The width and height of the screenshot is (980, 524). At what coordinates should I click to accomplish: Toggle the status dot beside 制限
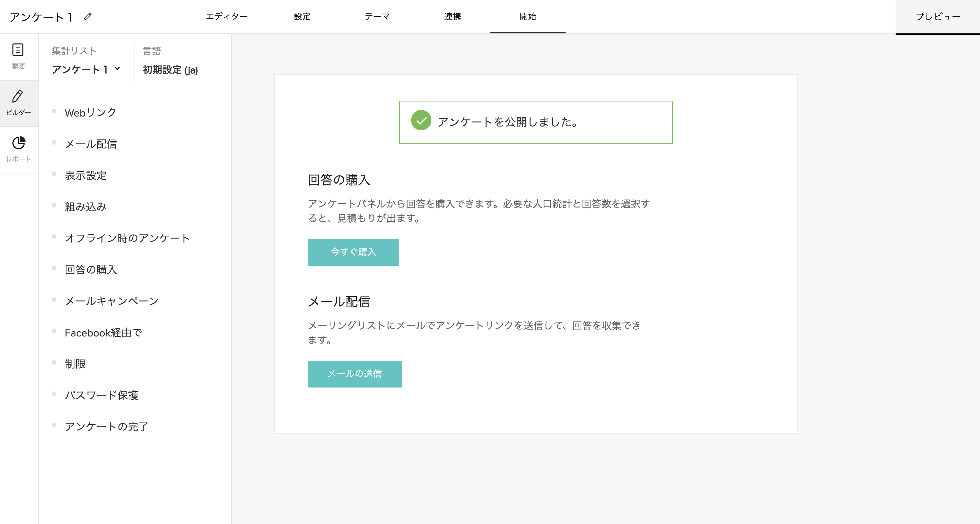[x=54, y=362]
